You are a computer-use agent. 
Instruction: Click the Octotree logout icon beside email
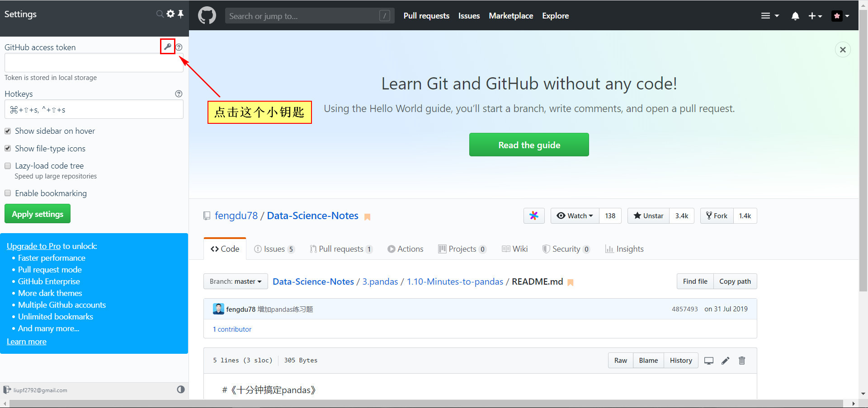(x=7, y=389)
